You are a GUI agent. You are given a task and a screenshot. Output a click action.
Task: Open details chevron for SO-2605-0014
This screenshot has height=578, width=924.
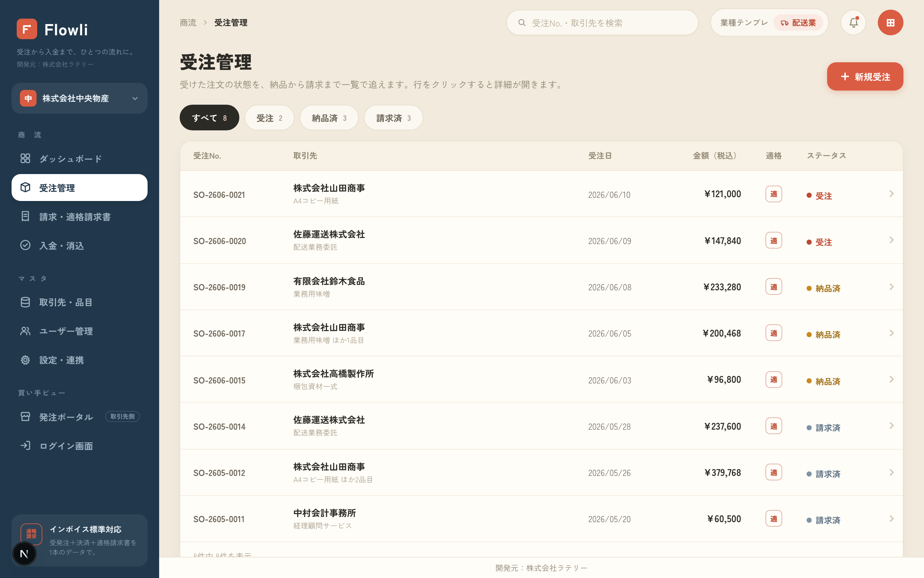point(892,425)
